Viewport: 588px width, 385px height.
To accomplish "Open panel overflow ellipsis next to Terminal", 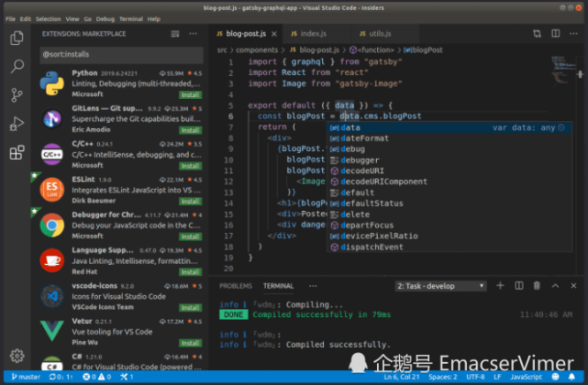I will [313, 286].
